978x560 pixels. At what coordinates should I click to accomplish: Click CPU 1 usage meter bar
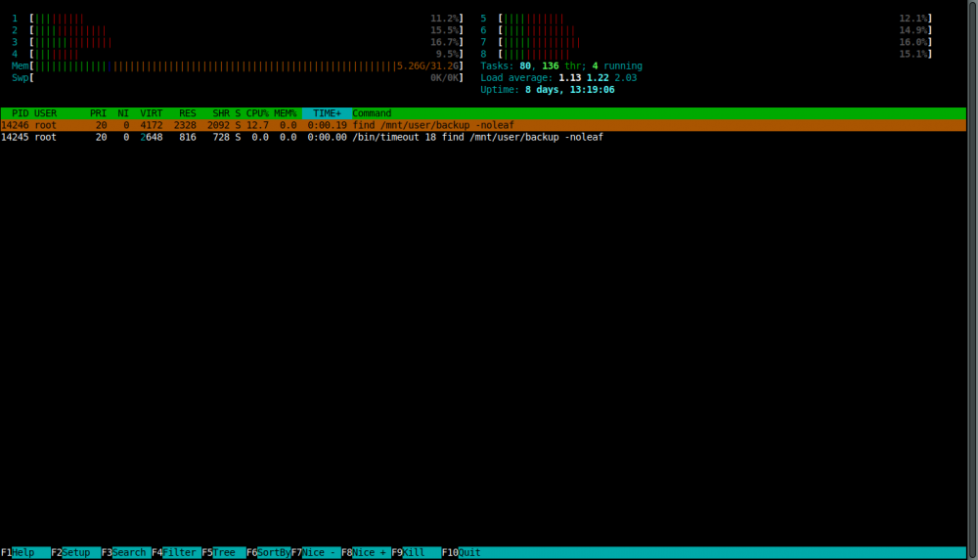click(x=246, y=19)
